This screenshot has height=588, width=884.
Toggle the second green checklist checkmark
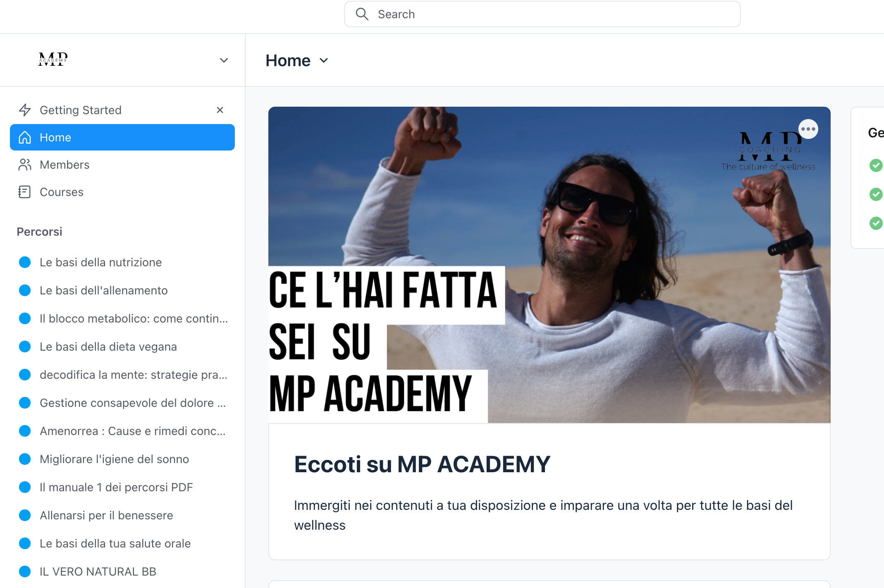[876, 194]
